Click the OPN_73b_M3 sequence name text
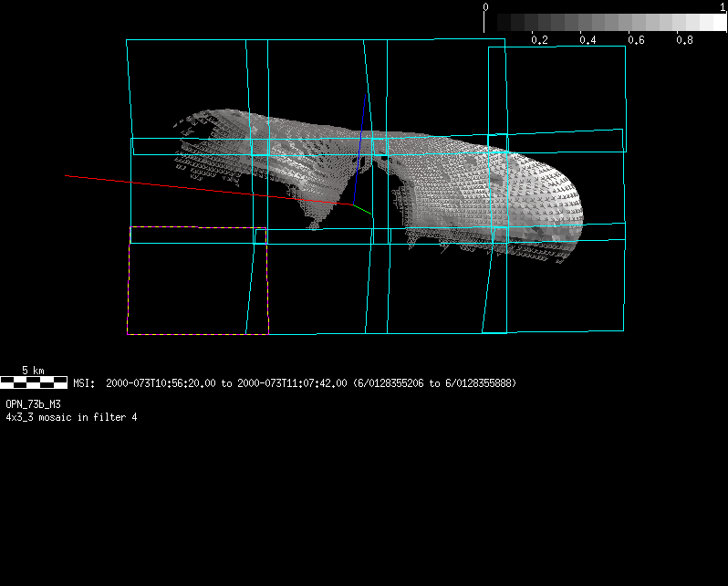728x586 pixels. (x=33, y=403)
